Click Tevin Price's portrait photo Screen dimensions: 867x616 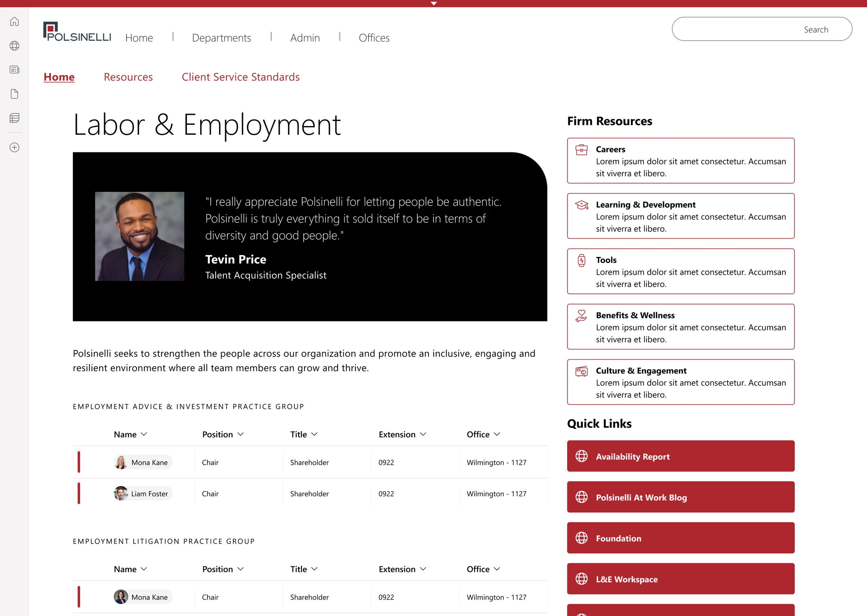pyautogui.click(x=140, y=236)
